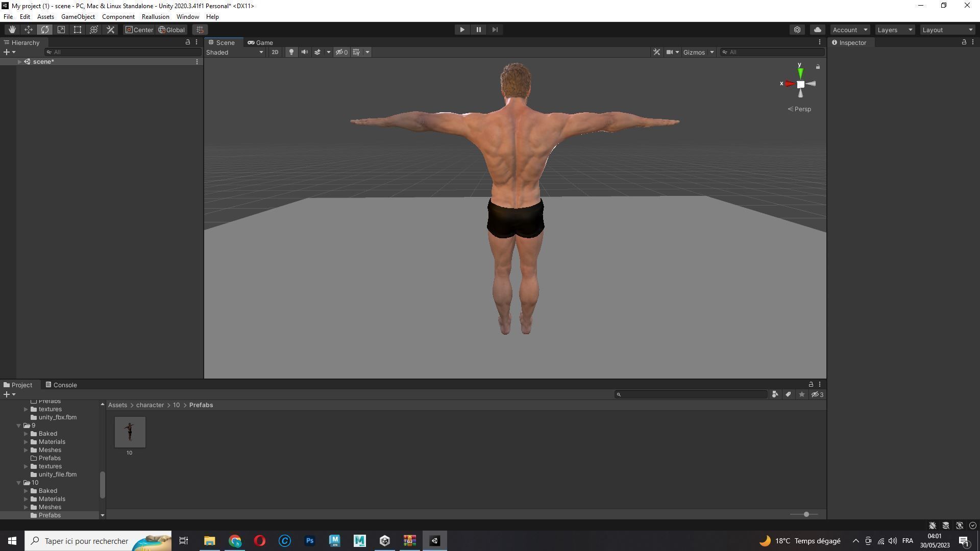
Task: Lock the Hierarchy panel
Action: pos(187,42)
